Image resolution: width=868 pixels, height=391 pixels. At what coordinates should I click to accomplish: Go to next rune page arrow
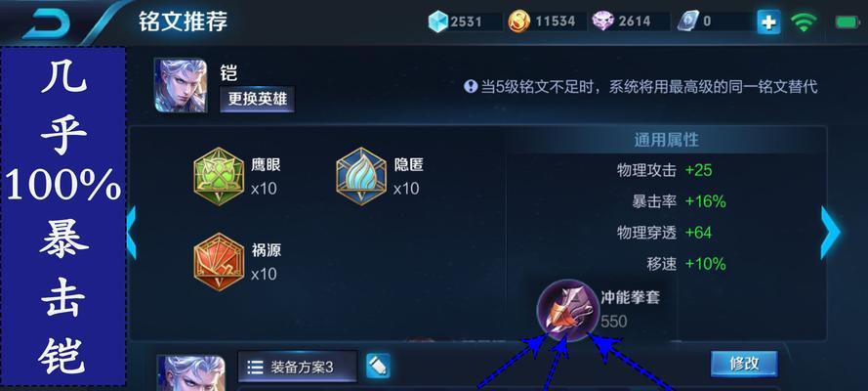click(x=830, y=233)
